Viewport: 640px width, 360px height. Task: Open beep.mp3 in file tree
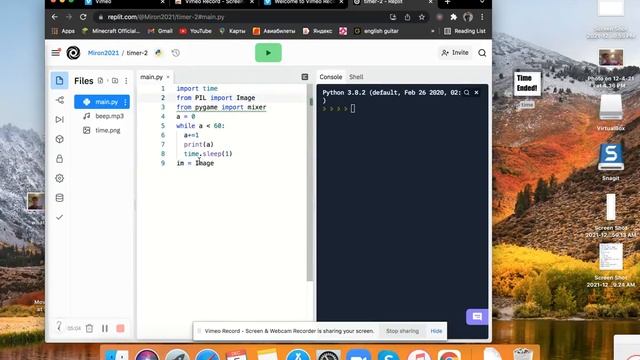(104, 116)
